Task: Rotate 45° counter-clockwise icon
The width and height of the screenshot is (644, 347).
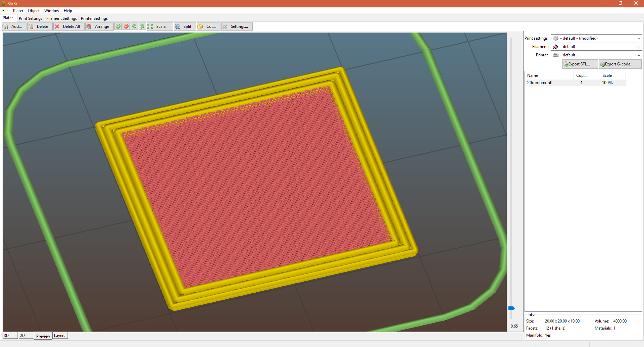Action: click(x=134, y=27)
